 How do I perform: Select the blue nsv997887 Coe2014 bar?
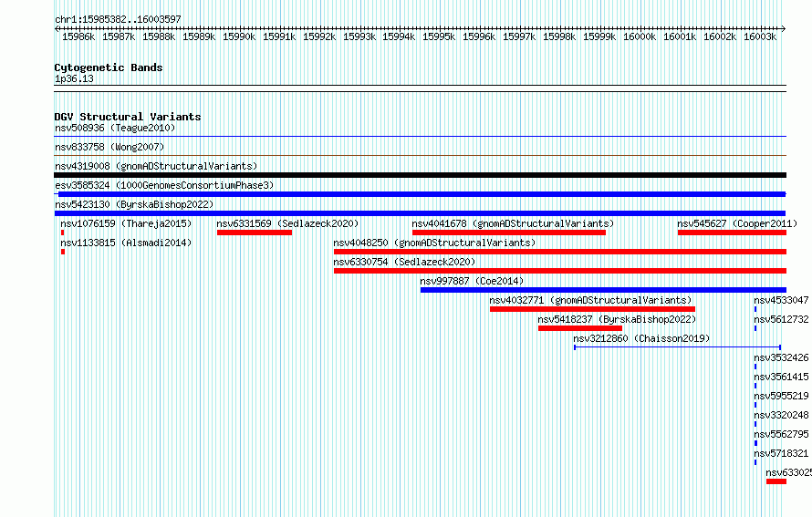(x=603, y=290)
